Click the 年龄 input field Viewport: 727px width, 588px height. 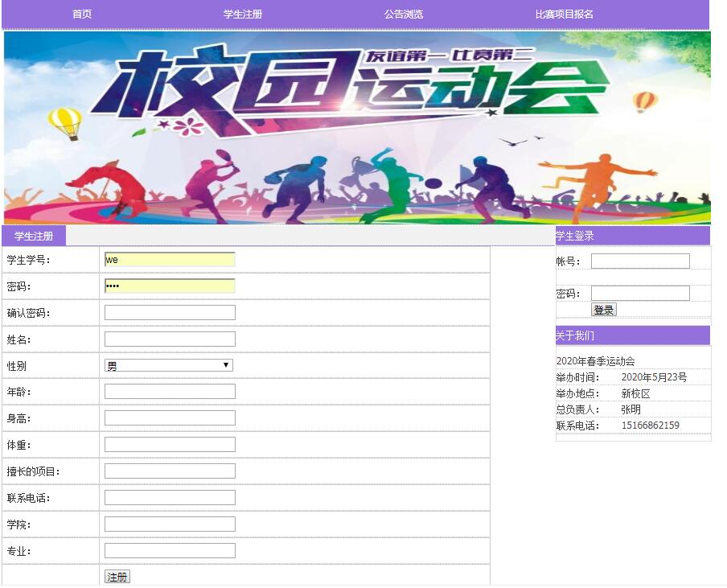point(170,392)
